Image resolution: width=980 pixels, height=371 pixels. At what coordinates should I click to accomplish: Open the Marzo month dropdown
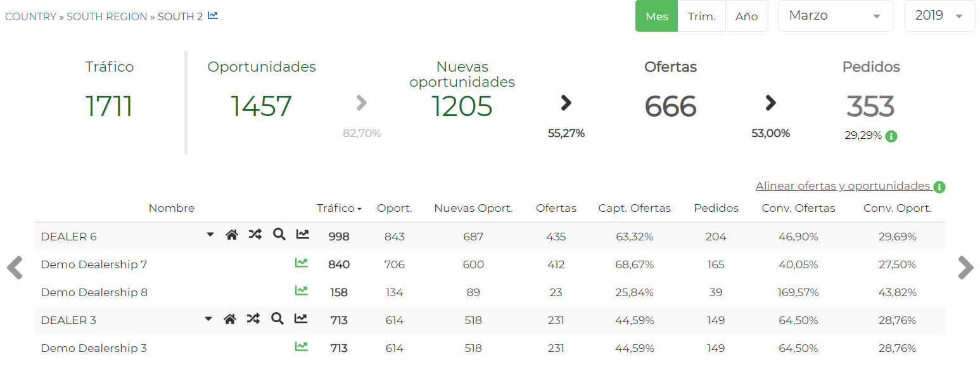(x=834, y=16)
